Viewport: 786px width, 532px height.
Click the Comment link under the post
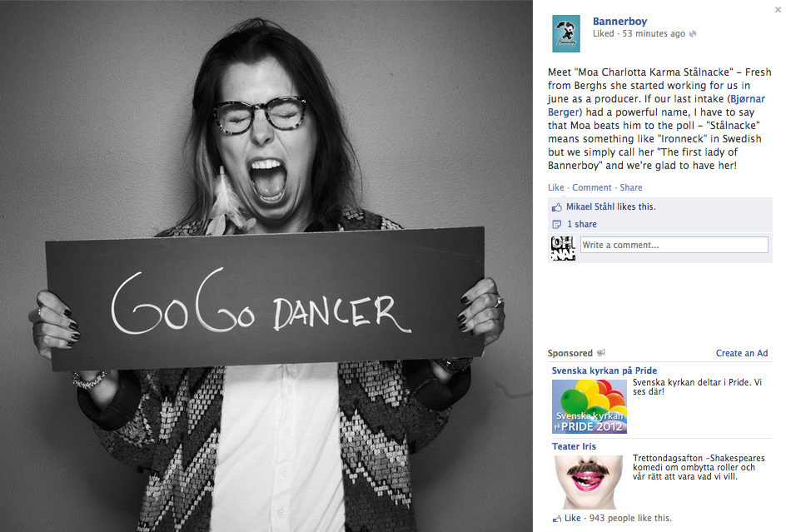591,187
